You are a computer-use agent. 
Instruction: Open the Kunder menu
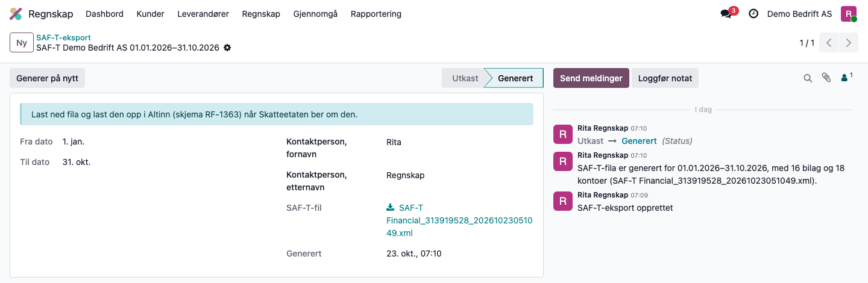coord(150,14)
